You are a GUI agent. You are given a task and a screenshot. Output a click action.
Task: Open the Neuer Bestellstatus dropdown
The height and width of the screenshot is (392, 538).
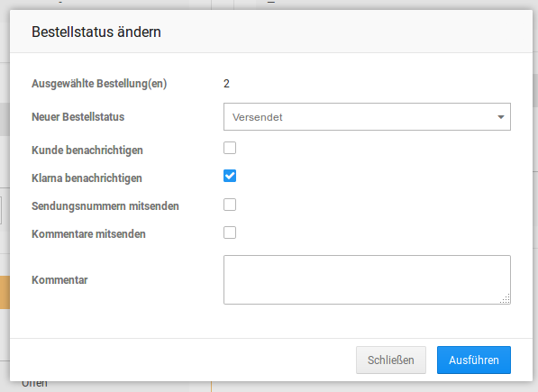coord(367,116)
